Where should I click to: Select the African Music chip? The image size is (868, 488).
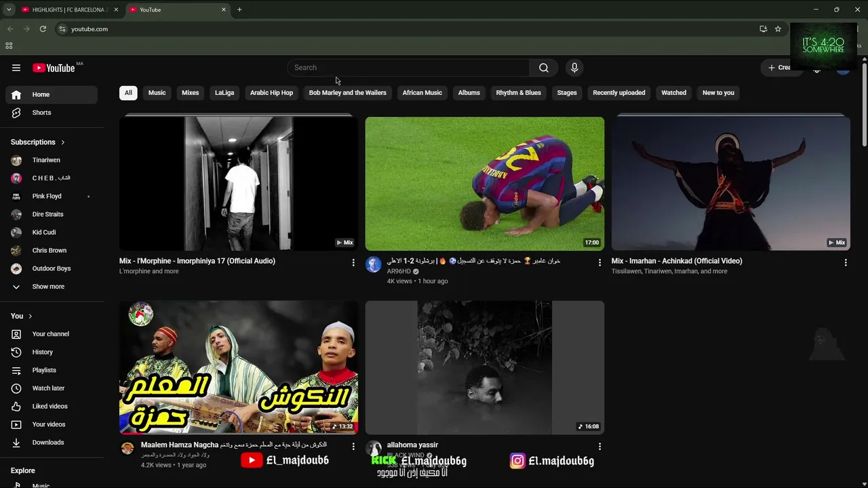[422, 93]
